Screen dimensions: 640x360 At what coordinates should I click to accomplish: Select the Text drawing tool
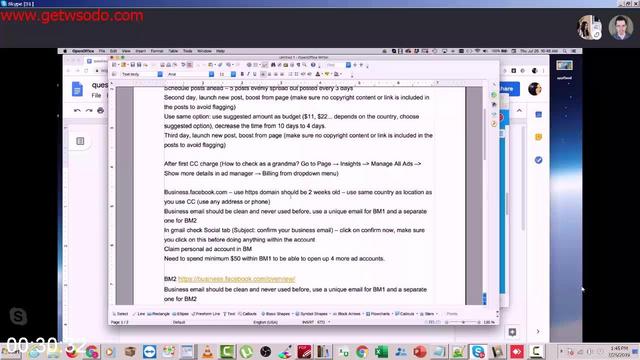tap(229, 314)
